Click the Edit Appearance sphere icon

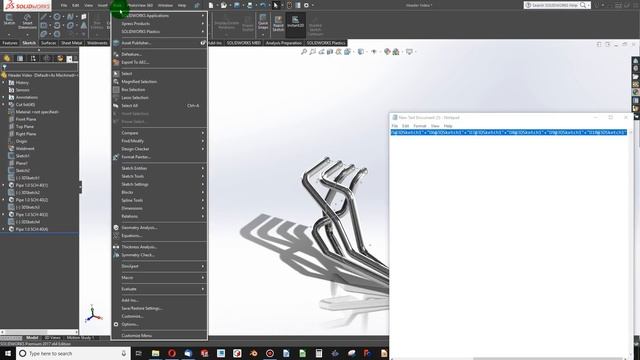tap(387, 52)
